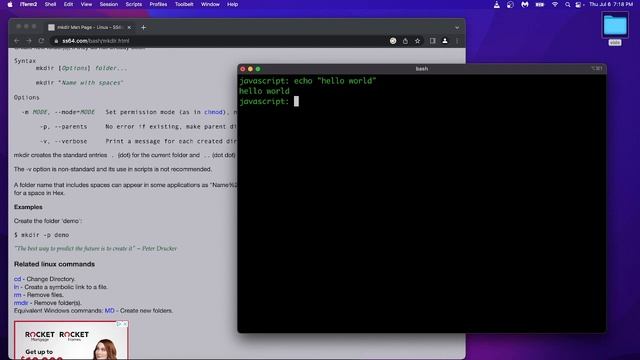Image resolution: width=640 pixels, height=360 pixels.
Task: Open the browser three-dot menu
Action: pos(457,41)
